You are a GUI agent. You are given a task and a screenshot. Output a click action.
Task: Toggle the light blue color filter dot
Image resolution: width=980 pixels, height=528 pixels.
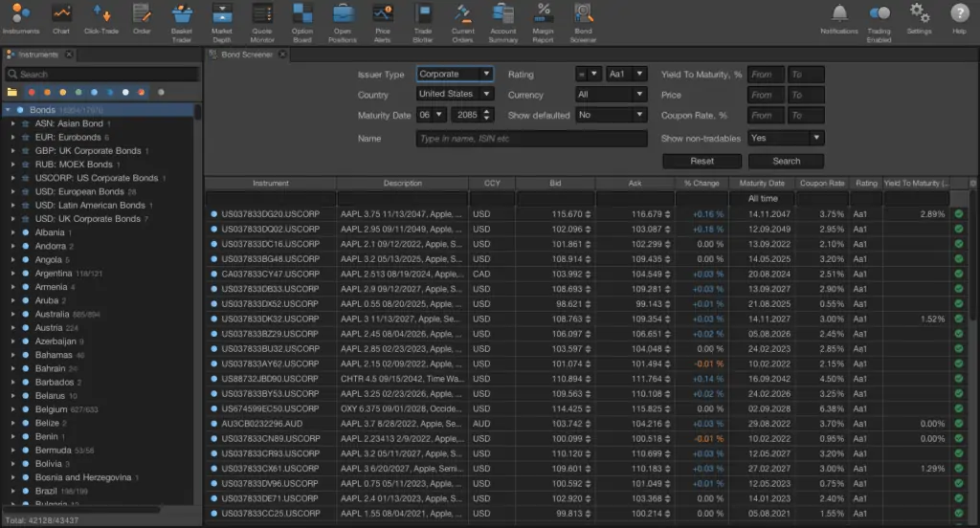coord(94,93)
